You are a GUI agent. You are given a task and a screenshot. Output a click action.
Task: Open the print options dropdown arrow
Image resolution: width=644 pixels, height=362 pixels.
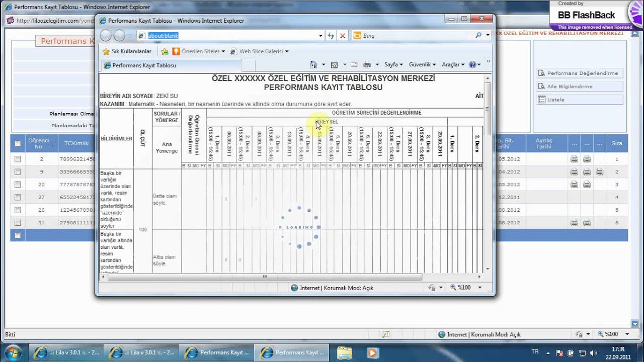coord(377,64)
